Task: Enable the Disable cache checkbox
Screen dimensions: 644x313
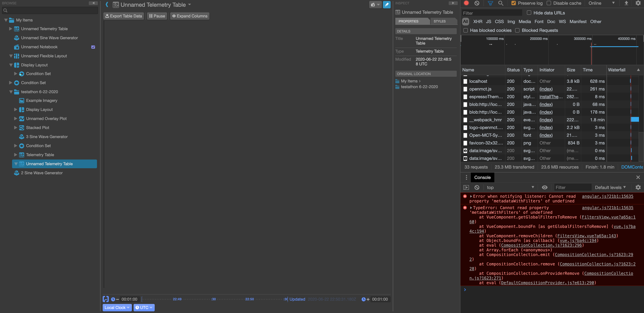Action: [549, 3]
